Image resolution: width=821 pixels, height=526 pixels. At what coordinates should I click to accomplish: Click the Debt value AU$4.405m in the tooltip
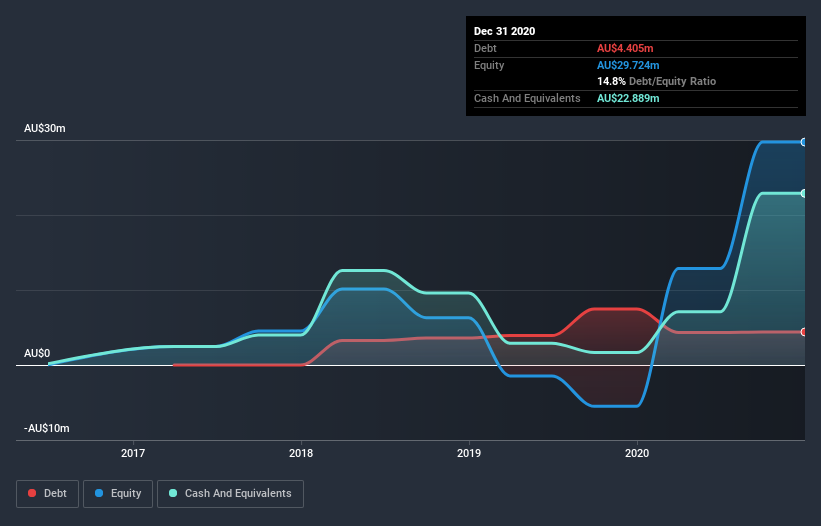(x=625, y=48)
